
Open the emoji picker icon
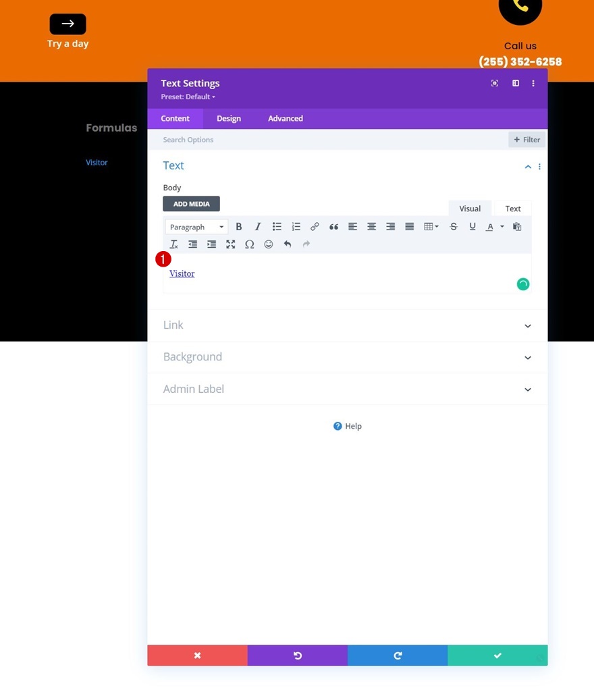(x=268, y=244)
